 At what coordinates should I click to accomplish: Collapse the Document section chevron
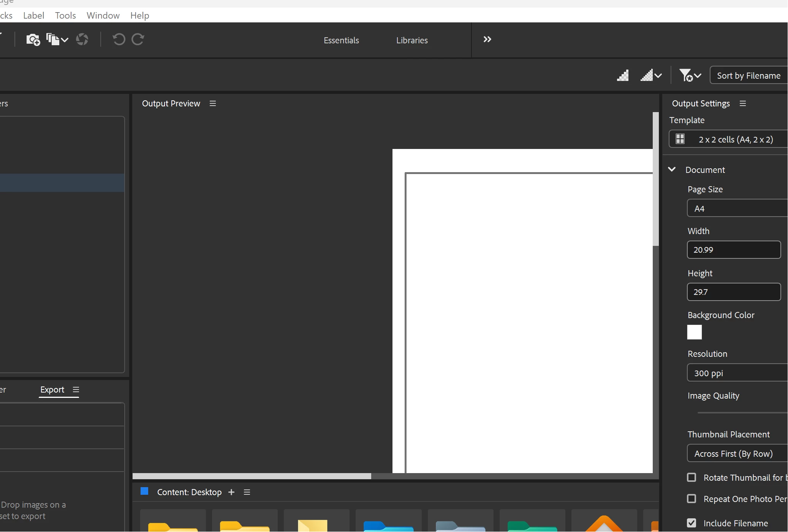672,169
